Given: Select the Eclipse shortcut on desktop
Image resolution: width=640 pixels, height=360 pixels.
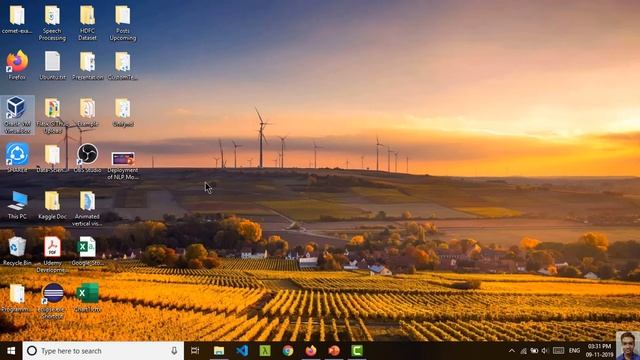Looking at the screenshot, I should coord(52,300).
